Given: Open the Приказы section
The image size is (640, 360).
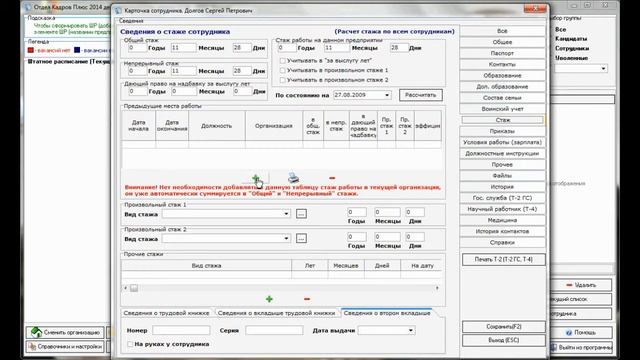Looking at the screenshot, I should tap(502, 131).
